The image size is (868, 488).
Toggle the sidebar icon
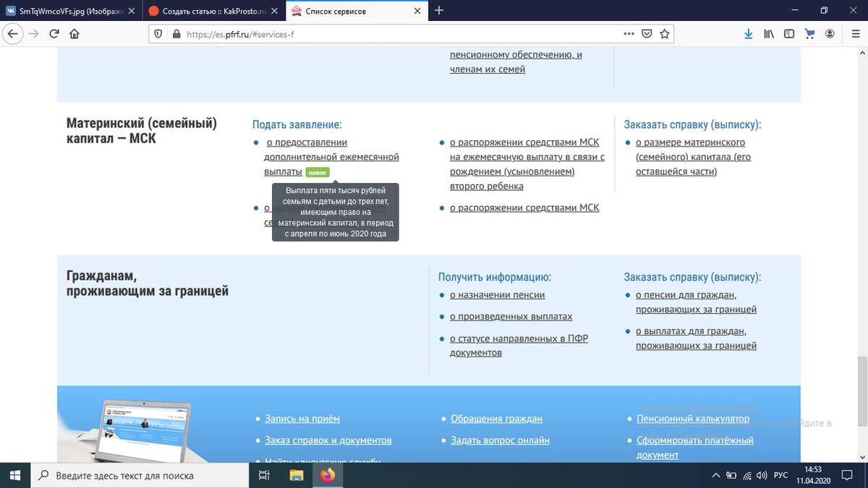(789, 34)
